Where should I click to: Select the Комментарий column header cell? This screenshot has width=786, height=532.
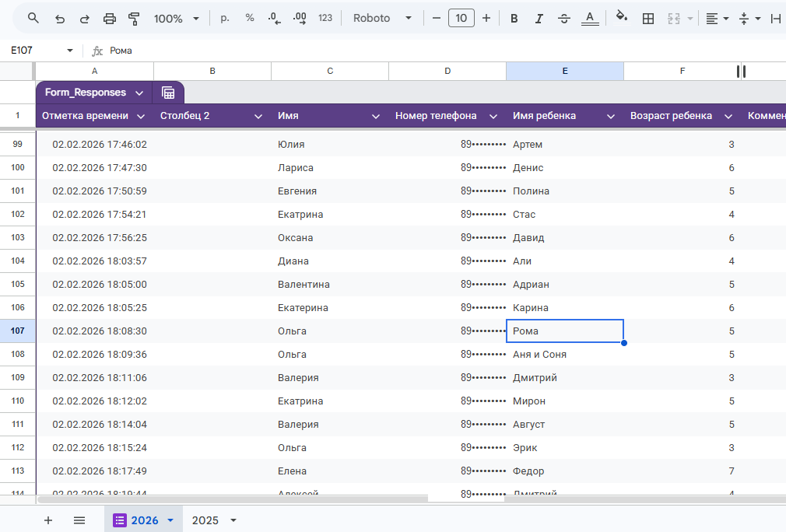click(764, 116)
